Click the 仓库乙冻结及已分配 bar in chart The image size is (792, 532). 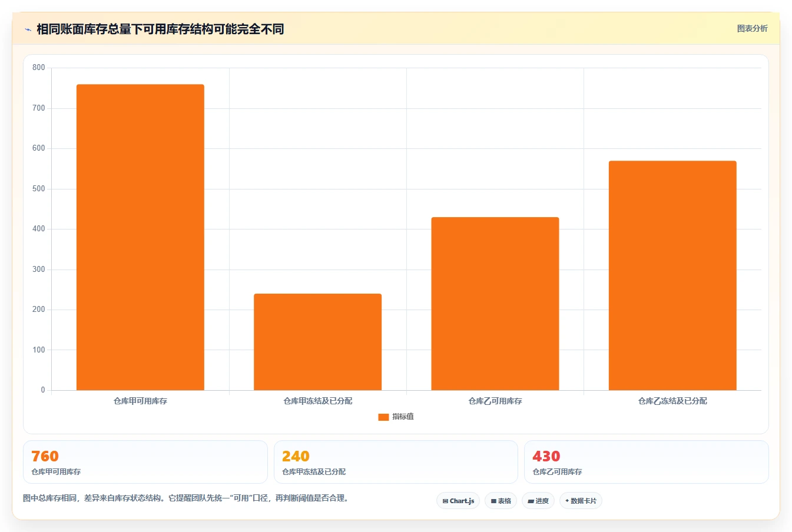(672, 275)
